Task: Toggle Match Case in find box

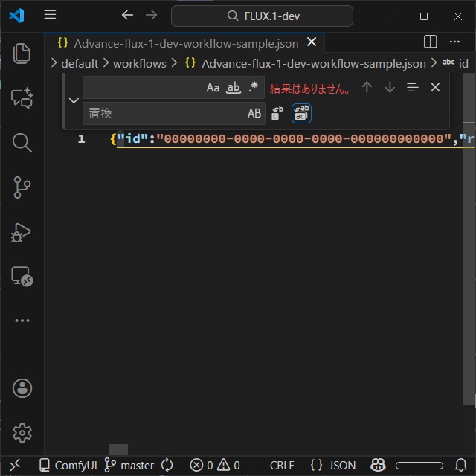Action: point(213,88)
